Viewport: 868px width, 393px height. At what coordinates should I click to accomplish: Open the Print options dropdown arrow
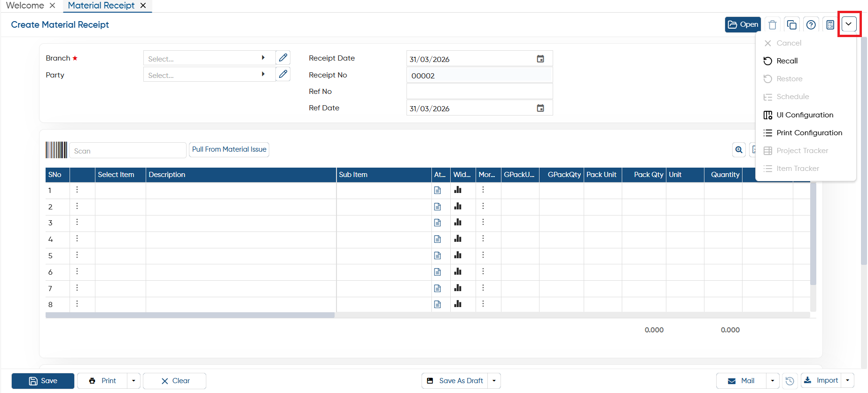(x=133, y=381)
